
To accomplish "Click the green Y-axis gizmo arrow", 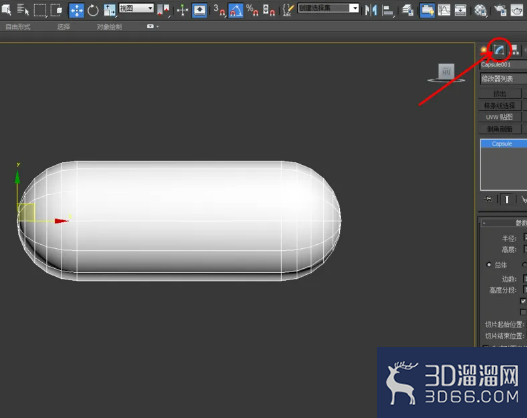I will pos(17,177).
